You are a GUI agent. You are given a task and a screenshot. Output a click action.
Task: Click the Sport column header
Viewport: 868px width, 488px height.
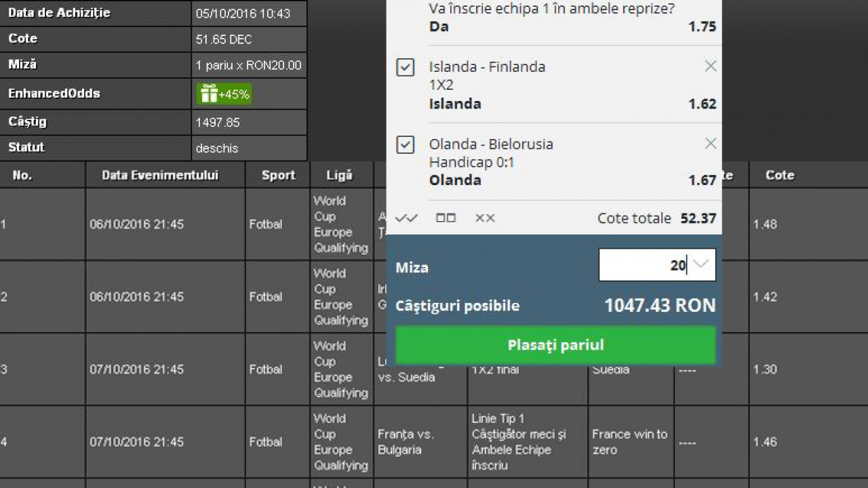(278, 175)
